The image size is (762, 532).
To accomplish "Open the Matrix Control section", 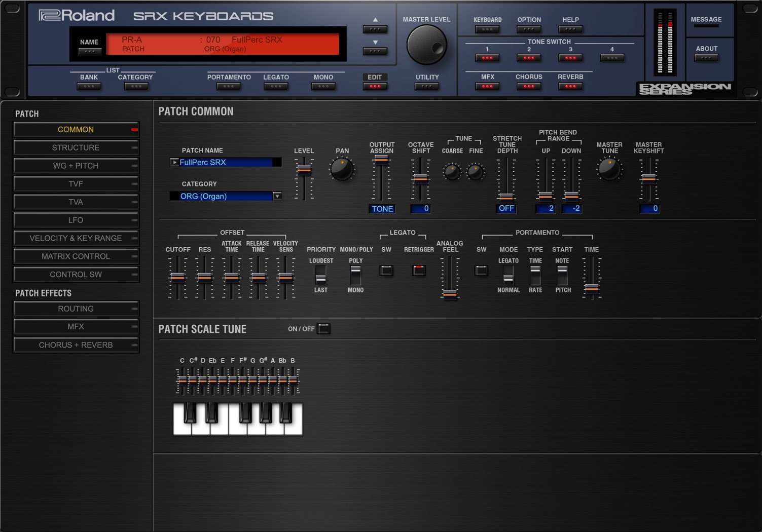I will tap(76, 256).
